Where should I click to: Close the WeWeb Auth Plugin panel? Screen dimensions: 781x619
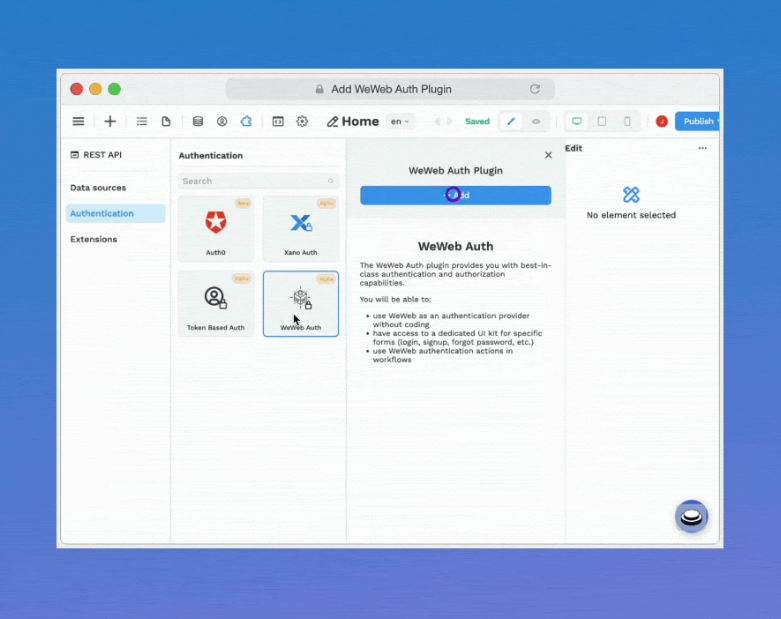click(548, 155)
